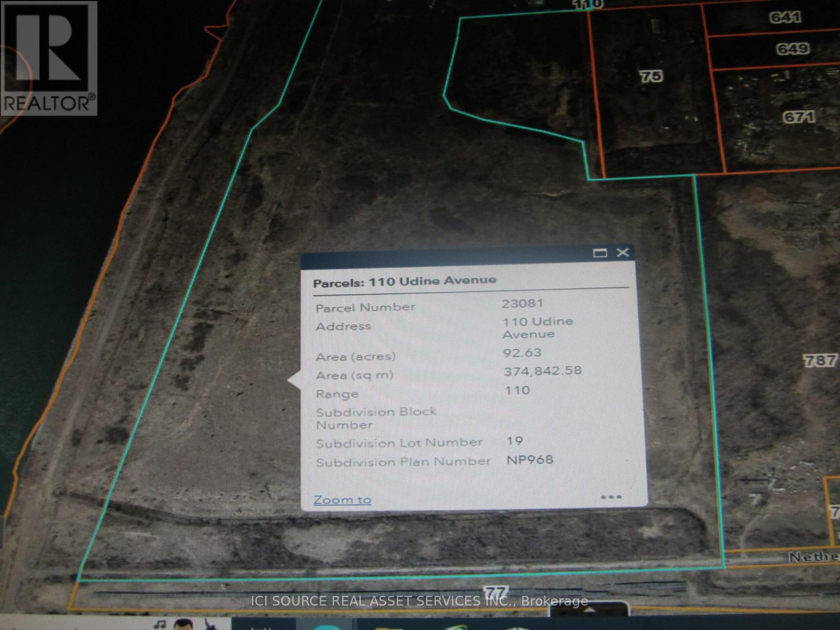Select the plan number value NP968

click(530, 460)
